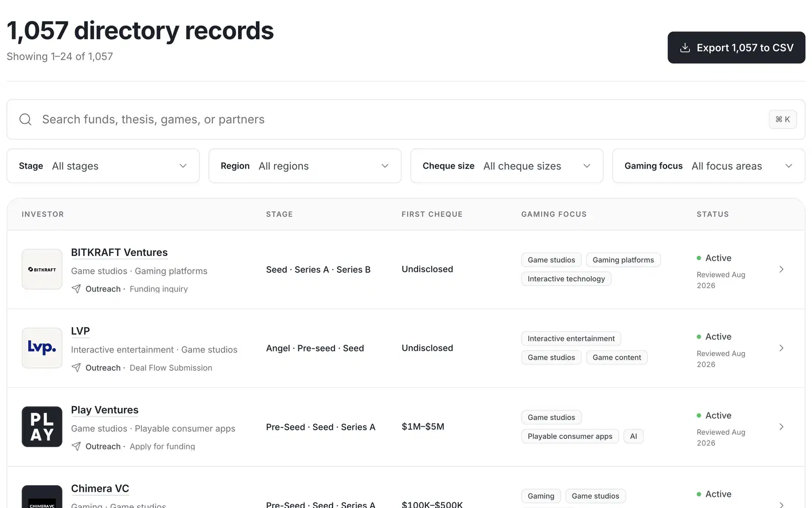The width and height of the screenshot is (812, 508).
Task: Open the Play Ventures investor link
Action: (x=105, y=410)
